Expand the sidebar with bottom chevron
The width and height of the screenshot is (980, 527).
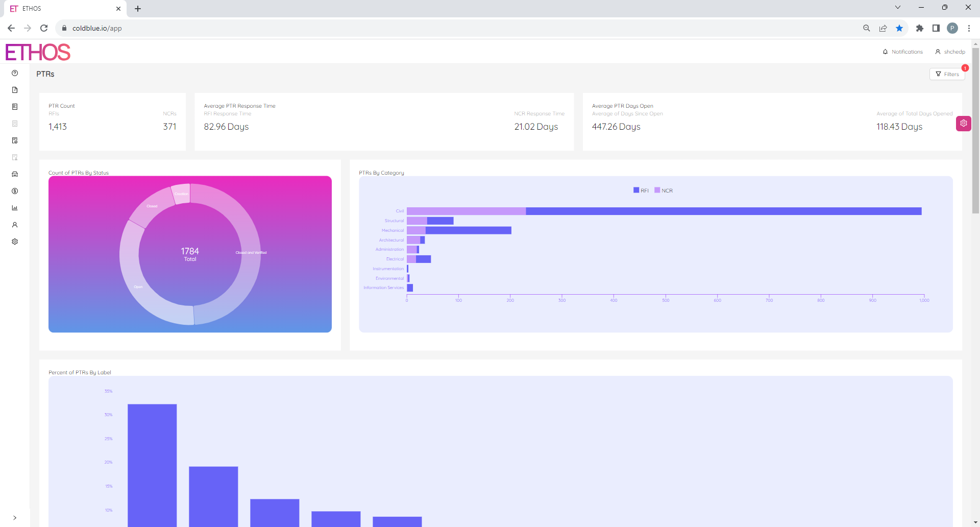pyautogui.click(x=15, y=517)
